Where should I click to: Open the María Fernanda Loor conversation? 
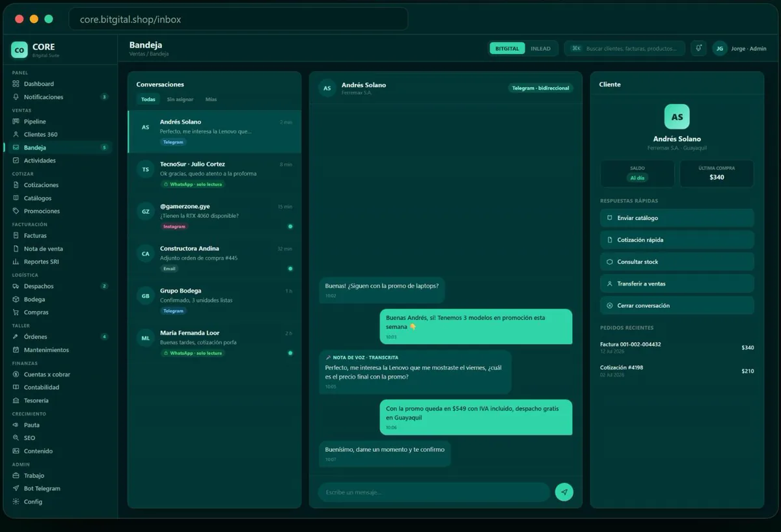coord(215,343)
